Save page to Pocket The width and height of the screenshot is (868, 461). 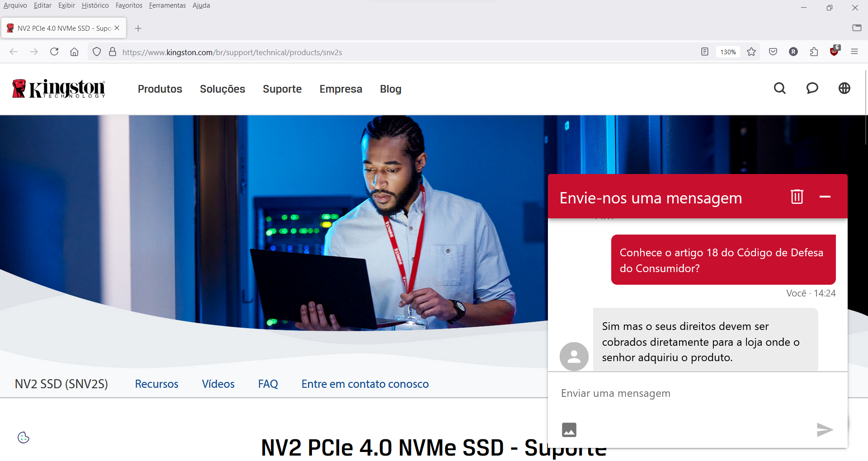click(773, 52)
